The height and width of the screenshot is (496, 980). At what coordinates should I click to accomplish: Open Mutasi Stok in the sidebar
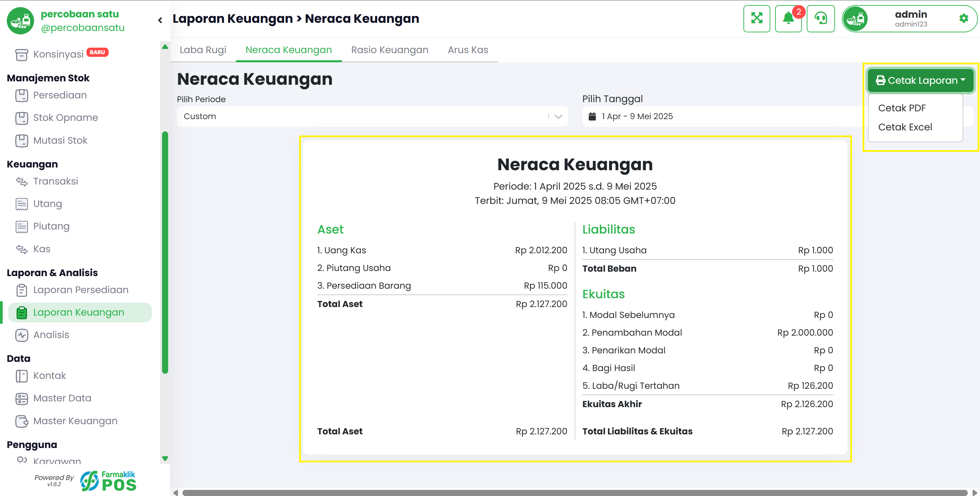pos(60,140)
